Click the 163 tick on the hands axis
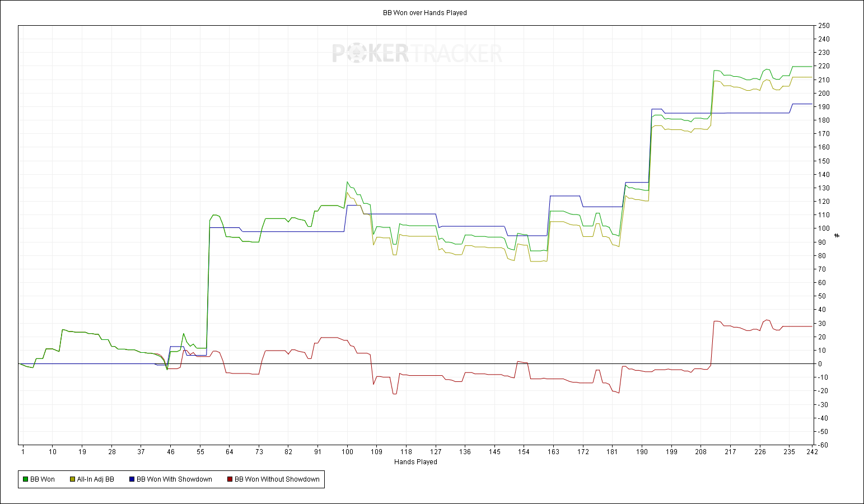 [553, 452]
